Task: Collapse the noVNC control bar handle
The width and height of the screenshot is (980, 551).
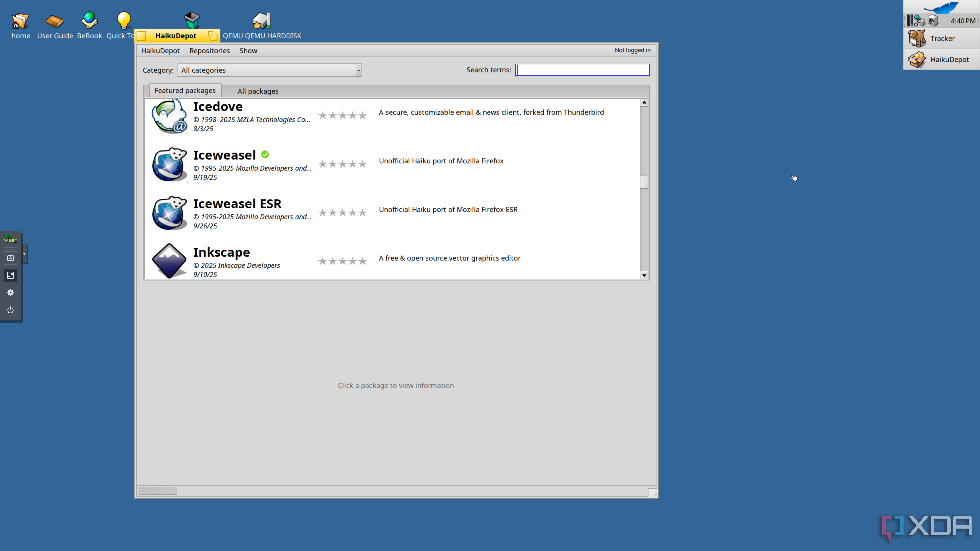Action: coord(24,254)
